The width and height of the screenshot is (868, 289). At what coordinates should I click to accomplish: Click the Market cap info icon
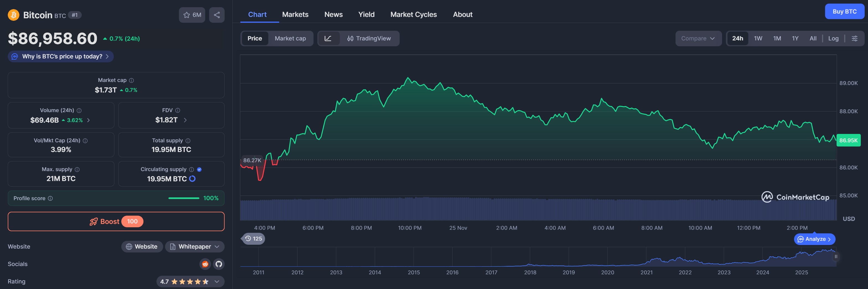(x=131, y=80)
